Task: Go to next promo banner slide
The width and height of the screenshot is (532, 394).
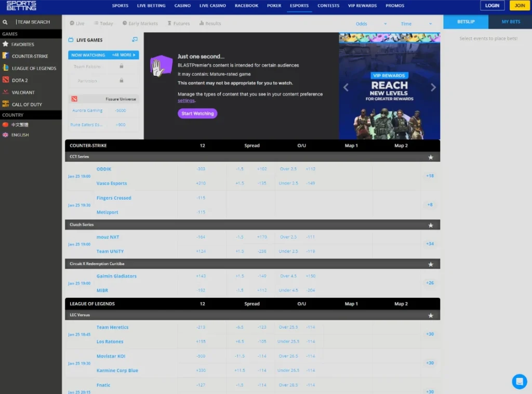Action: [x=433, y=87]
